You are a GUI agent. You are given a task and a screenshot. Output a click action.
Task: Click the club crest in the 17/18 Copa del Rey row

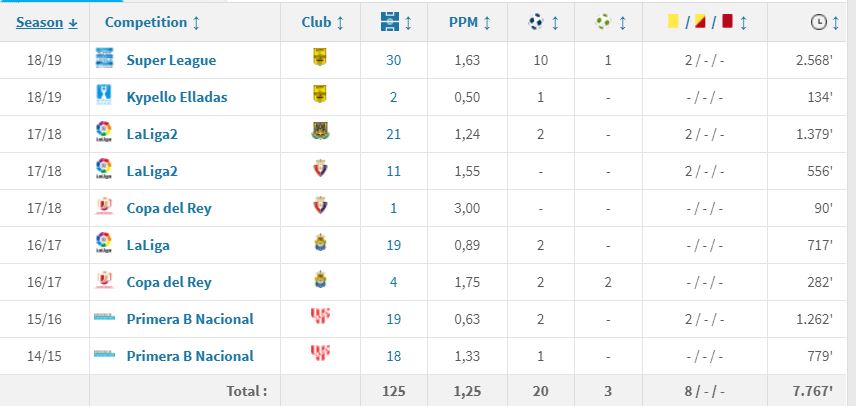(320, 207)
